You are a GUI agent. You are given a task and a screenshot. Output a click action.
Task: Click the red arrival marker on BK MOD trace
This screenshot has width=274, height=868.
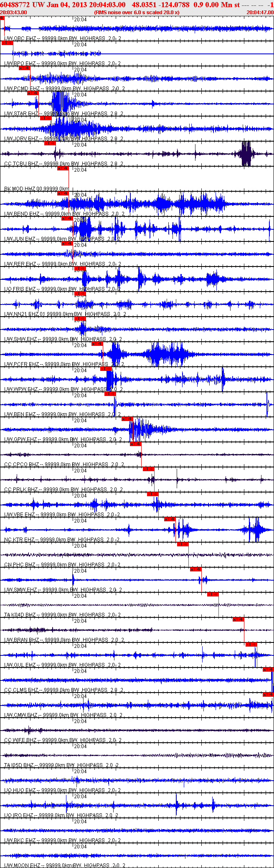63,168
